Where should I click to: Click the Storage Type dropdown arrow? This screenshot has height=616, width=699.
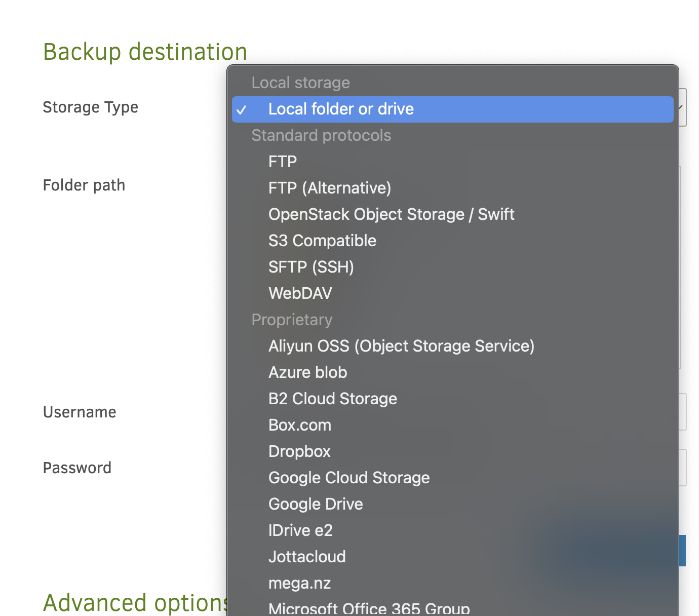[682, 107]
